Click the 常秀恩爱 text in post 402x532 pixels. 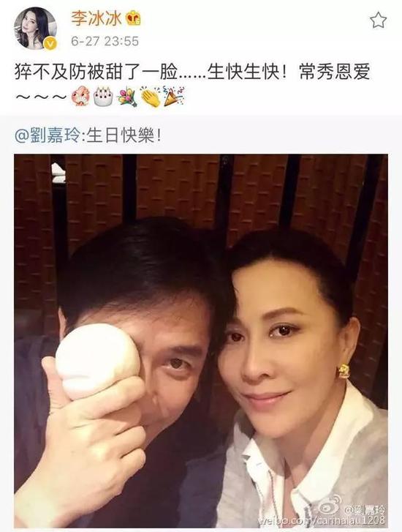[335, 72]
